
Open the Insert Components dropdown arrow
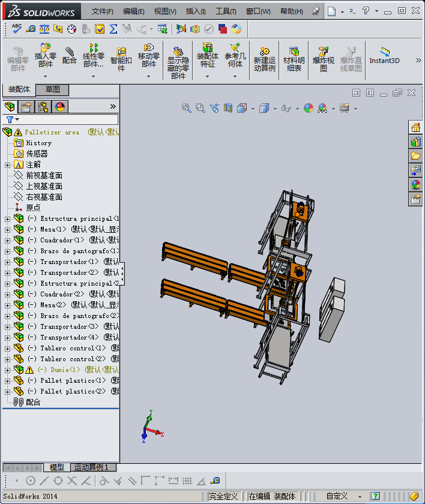point(46,77)
